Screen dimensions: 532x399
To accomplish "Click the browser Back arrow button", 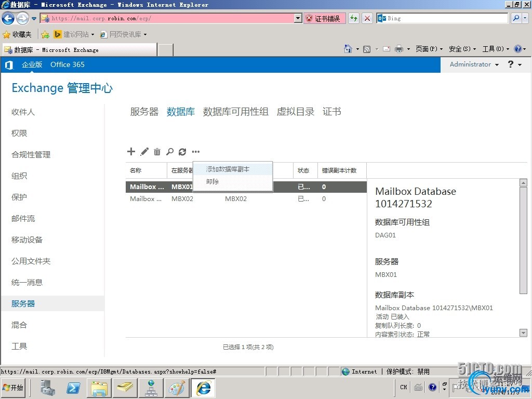I will (8, 18).
